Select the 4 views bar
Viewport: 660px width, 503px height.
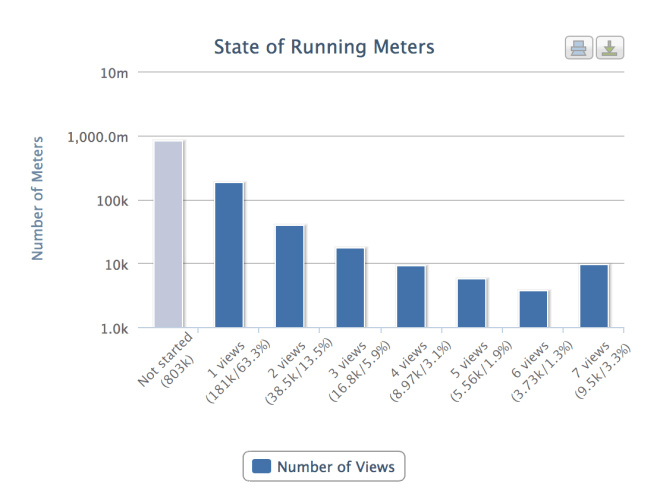(x=411, y=297)
